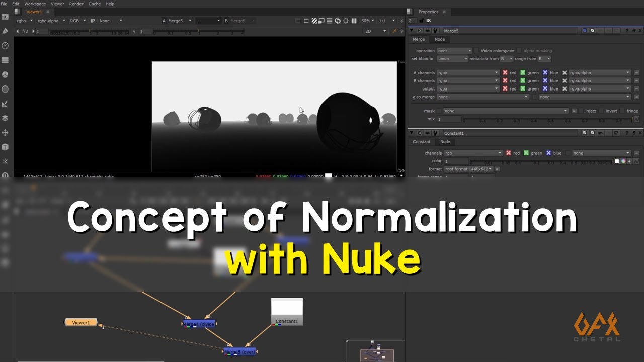Open the Workspace menu
The image size is (644, 362).
click(35, 4)
